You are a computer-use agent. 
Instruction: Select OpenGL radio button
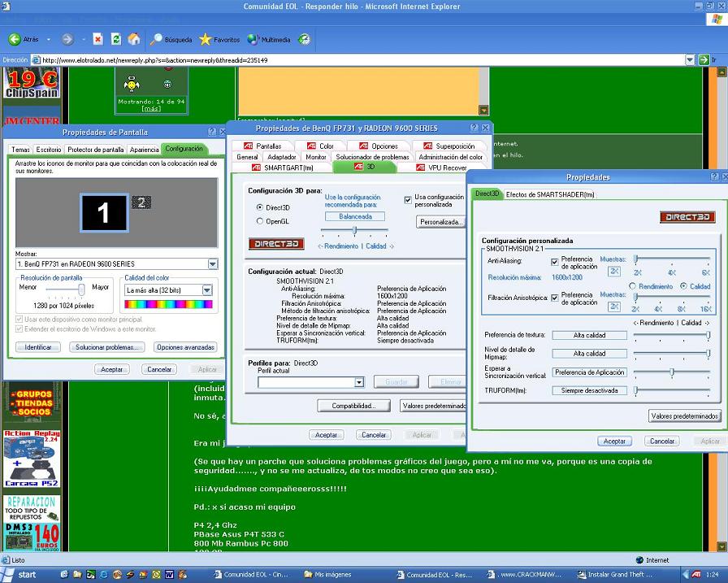click(259, 221)
